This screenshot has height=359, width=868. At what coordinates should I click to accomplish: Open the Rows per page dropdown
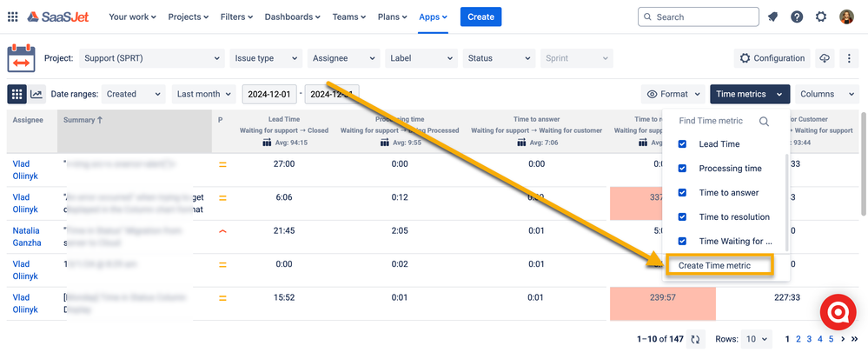point(758,339)
